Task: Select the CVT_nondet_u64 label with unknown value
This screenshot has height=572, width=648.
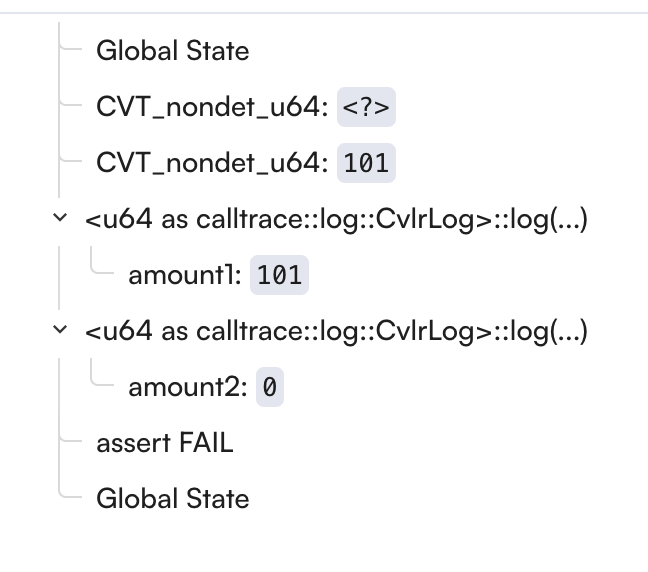Action: 212,107
